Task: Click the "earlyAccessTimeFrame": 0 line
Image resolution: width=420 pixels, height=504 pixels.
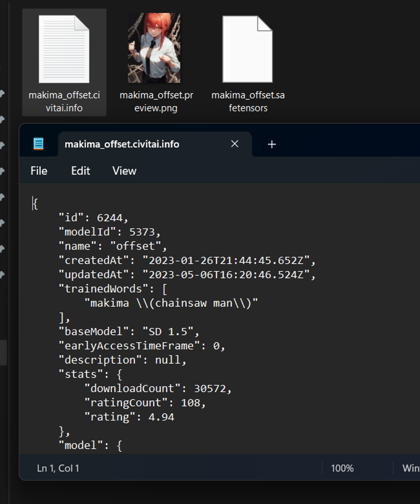Action: pyautogui.click(x=142, y=346)
